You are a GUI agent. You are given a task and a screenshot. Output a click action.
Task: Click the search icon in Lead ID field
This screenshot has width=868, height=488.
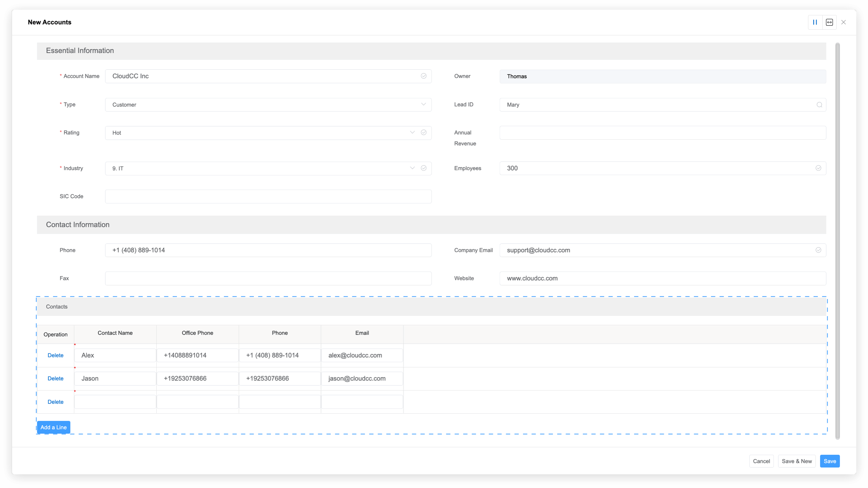tap(819, 105)
